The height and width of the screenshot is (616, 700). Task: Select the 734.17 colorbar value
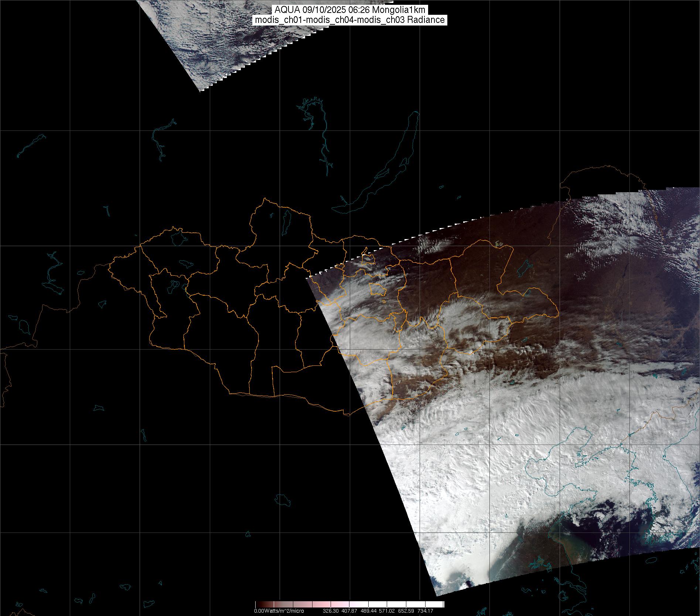point(426,611)
